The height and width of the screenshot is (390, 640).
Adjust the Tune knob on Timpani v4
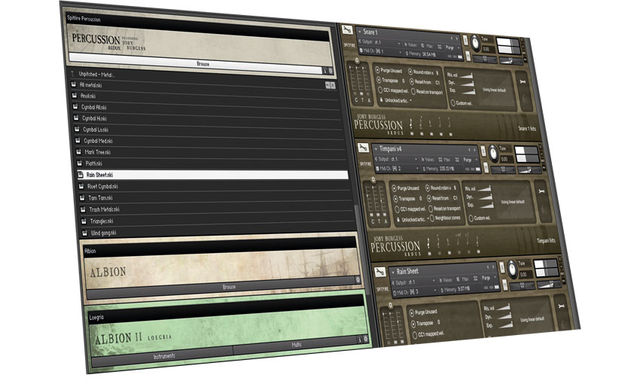(x=493, y=152)
